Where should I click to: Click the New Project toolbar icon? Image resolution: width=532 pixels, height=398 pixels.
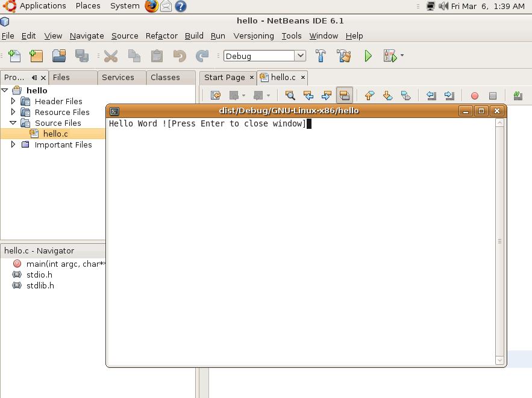(36, 56)
